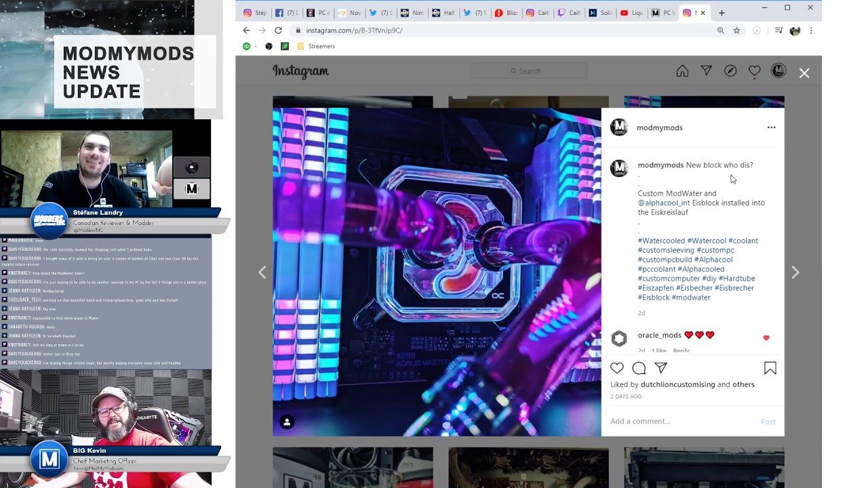Screen dimensions: 868x488
Task: Like the modmymods post with heart icon
Action: (617, 368)
